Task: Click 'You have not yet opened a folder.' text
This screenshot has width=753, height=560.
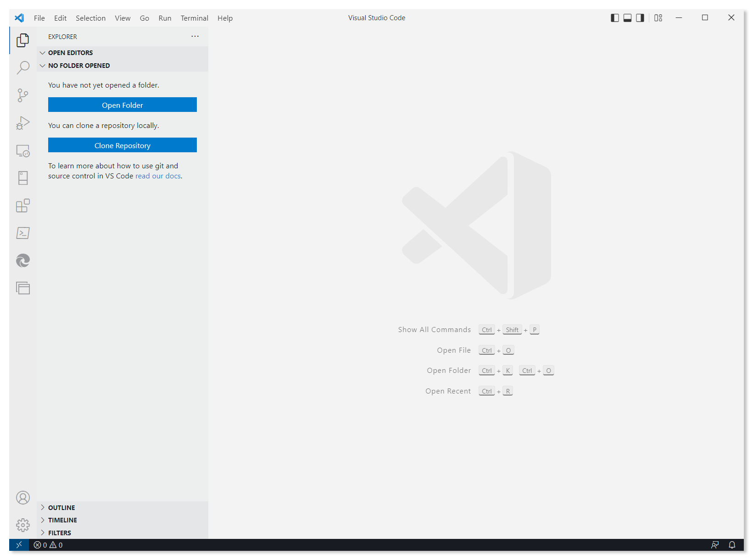Action: 104,85
